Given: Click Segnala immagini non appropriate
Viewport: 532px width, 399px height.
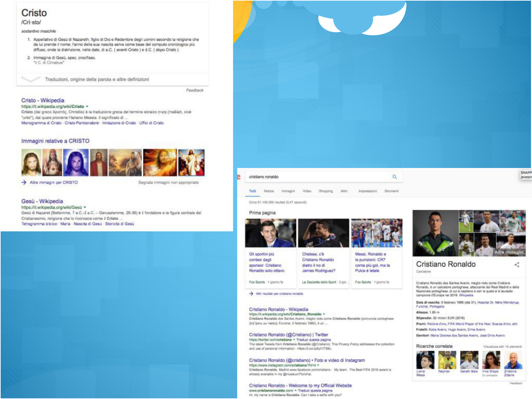Looking at the screenshot, I should tap(169, 182).
